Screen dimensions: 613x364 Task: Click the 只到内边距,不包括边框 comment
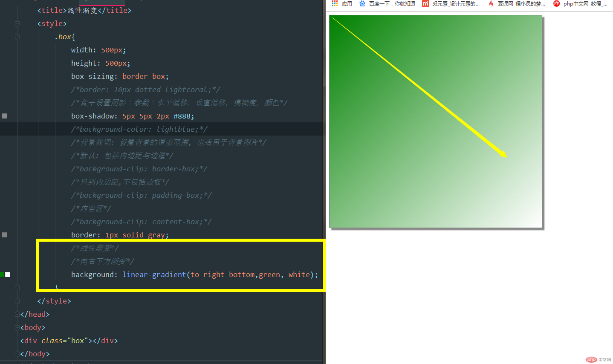[x=120, y=182]
